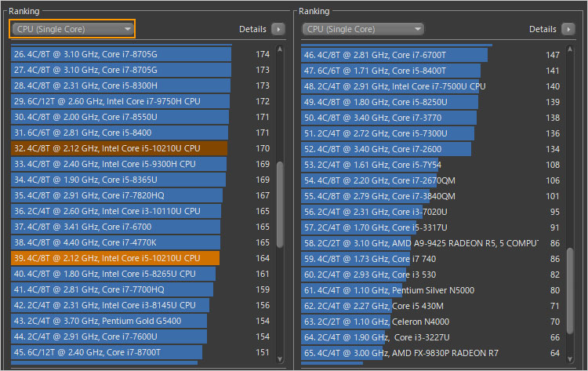Select row 52 Core i7-2600

[x=430, y=149]
